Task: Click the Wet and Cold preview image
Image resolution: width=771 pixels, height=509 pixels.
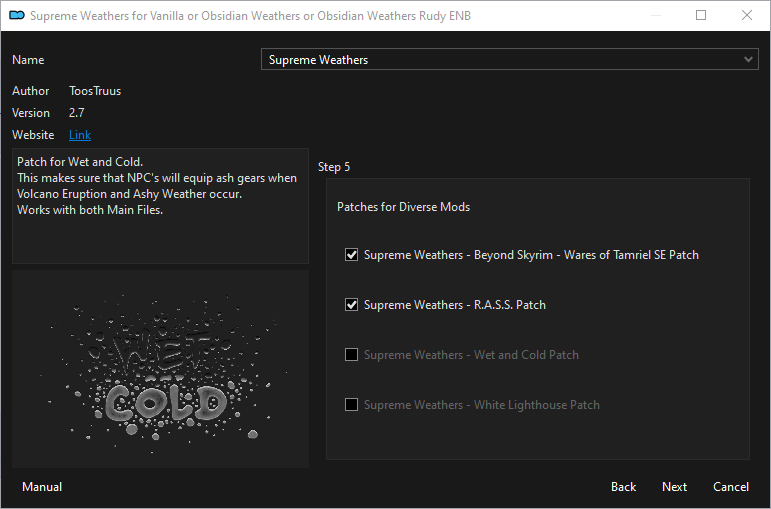Action: (160, 368)
